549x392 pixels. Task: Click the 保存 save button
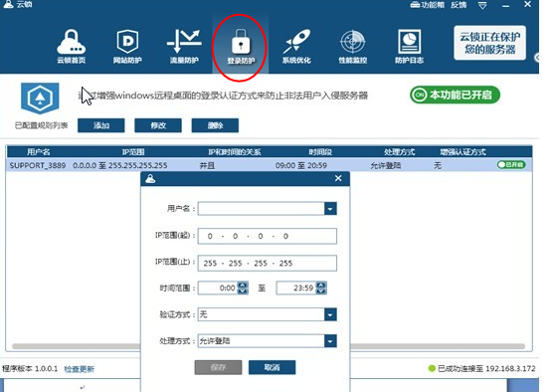[x=218, y=367]
